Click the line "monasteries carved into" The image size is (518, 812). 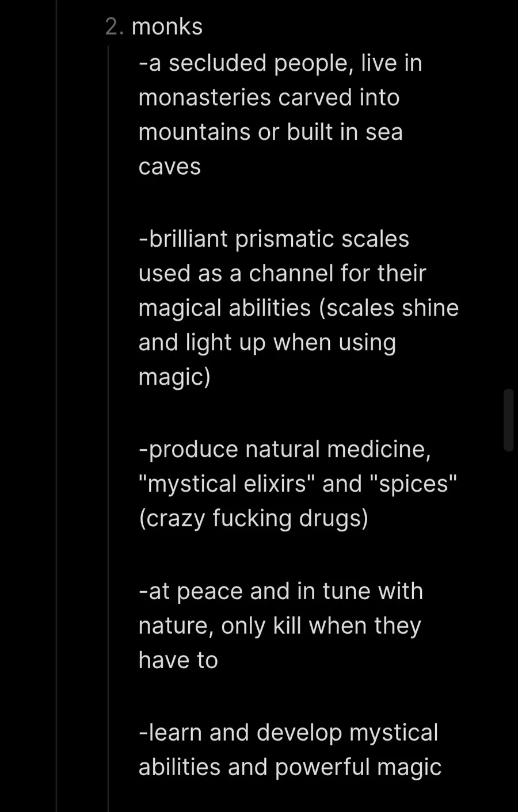(269, 98)
